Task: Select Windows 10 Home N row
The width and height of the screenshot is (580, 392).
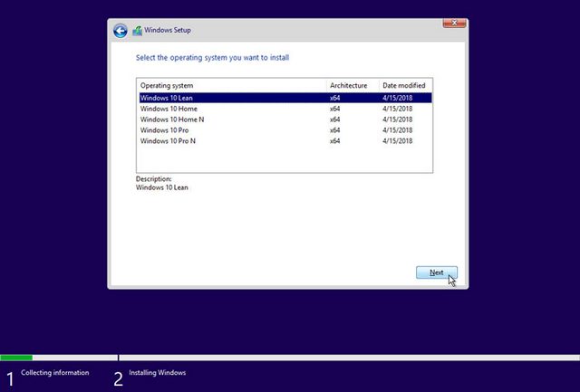Action: click(x=285, y=120)
